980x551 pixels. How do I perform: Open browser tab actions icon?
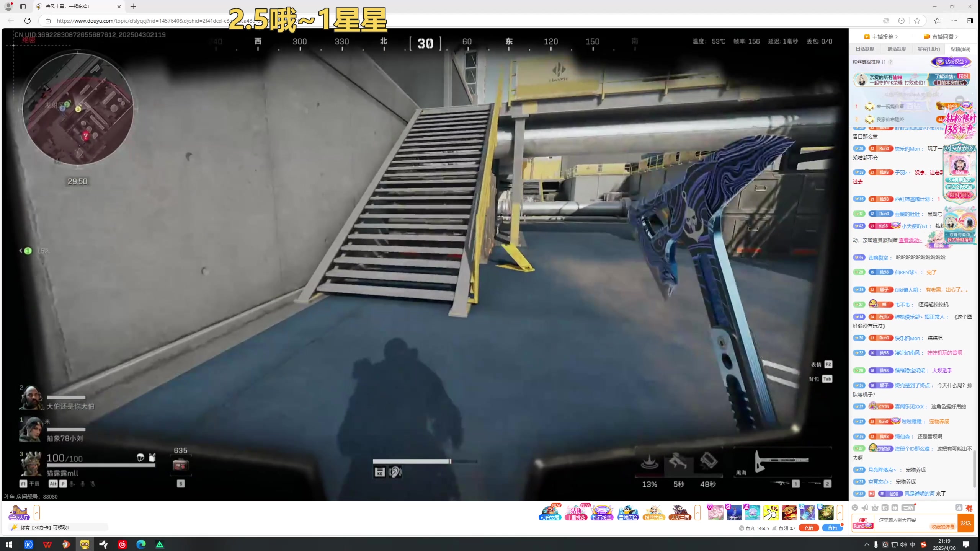[23, 7]
